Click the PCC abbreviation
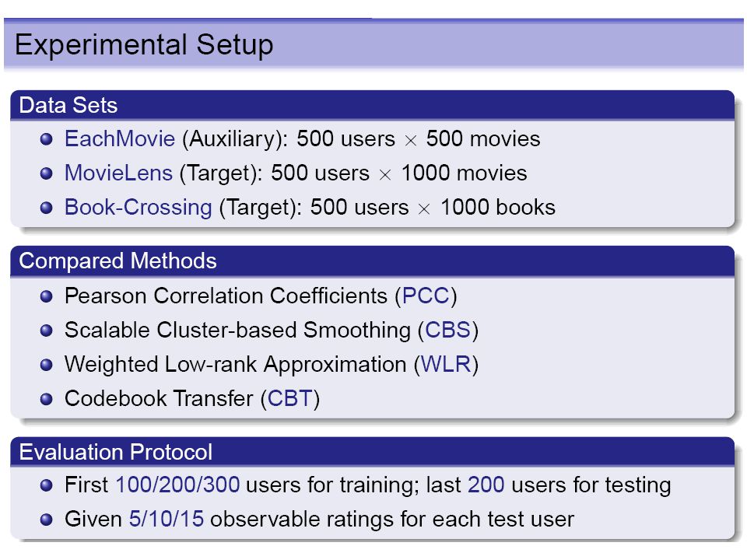The height and width of the screenshot is (560, 747). [426, 296]
